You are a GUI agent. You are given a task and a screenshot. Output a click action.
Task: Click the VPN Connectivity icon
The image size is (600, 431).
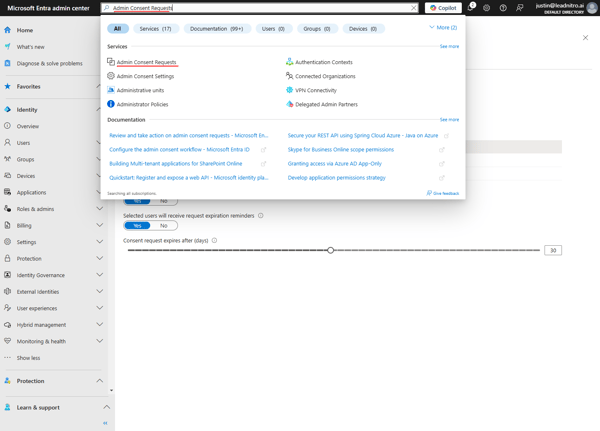click(x=290, y=90)
